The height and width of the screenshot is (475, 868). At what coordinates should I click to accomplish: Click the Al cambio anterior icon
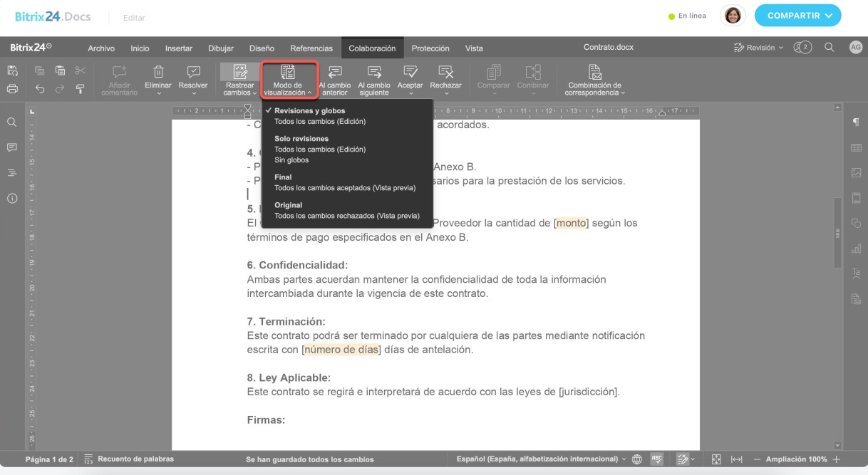(334, 72)
